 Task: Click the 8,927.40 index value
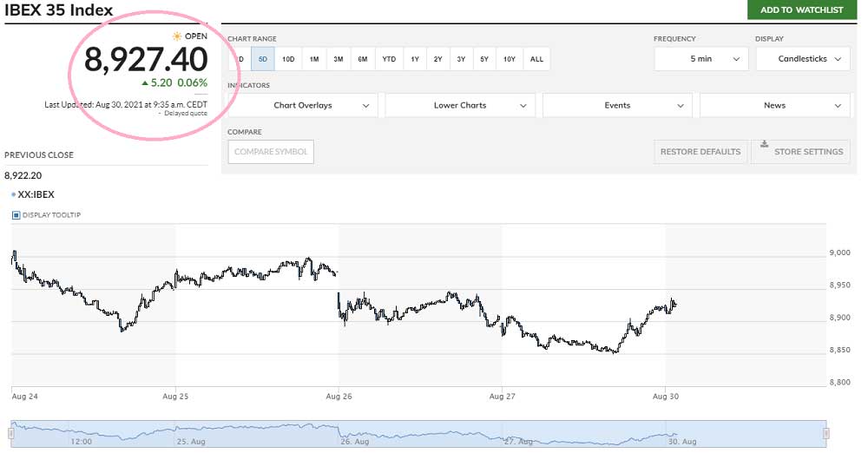tap(146, 59)
